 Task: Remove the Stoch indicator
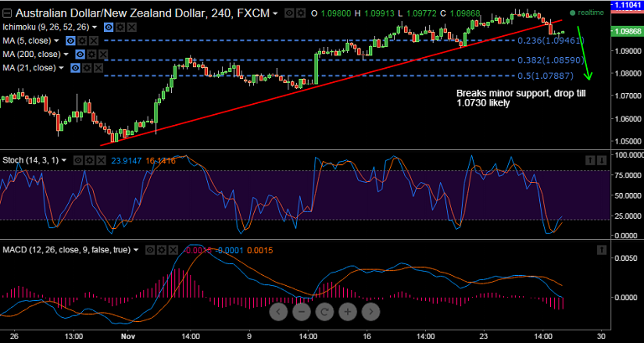[x=101, y=161]
